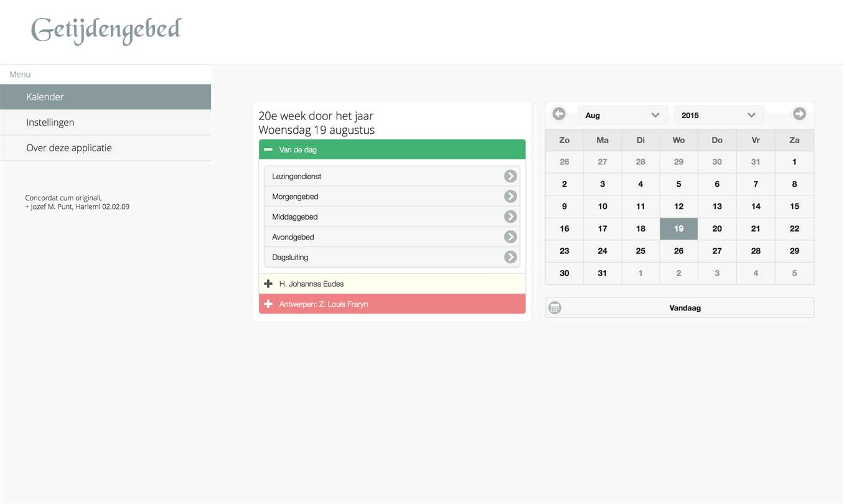Image resolution: width=844 pixels, height=504 pixels.
Task: Click the calendar icon on Vandaag bar
Action: 555,308
